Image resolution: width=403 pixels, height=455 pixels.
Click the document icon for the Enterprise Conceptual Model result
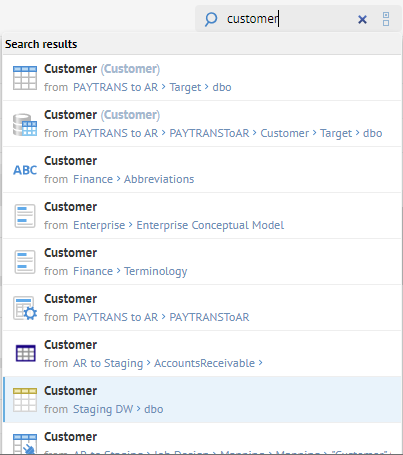pos(25,216)
